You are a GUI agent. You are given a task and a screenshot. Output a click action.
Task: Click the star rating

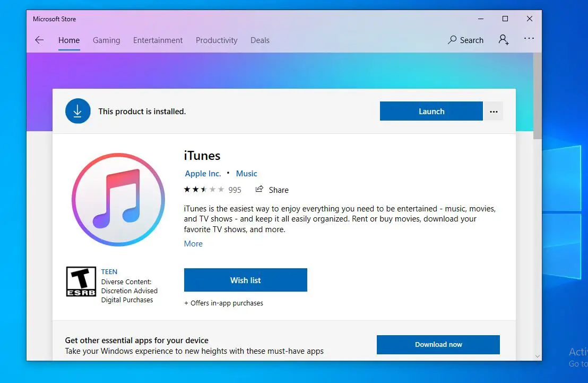click(204, 190)
